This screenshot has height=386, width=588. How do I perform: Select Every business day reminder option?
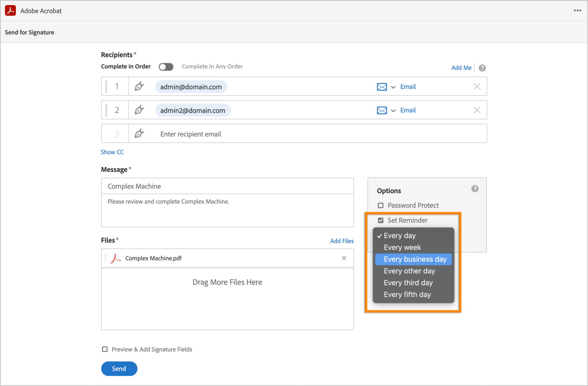tap(415, 259)
